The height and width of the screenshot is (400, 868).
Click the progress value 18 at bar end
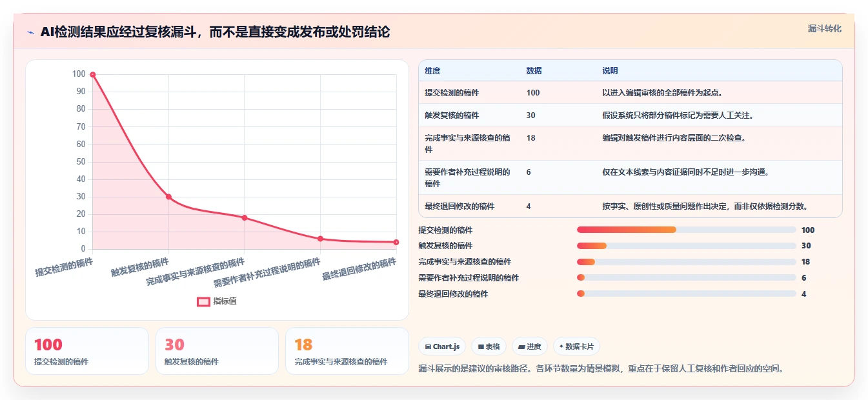pyautogui.click(x=805, y=262)
